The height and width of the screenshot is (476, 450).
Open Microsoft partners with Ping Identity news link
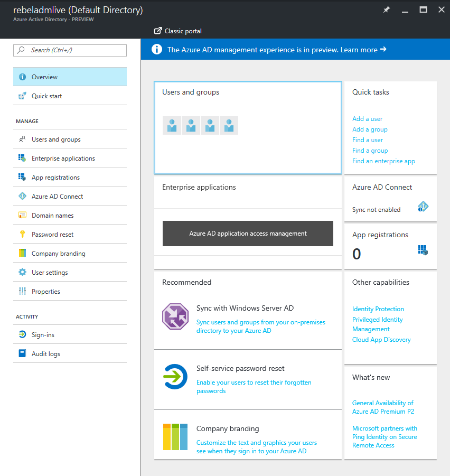tap(385, 437)
